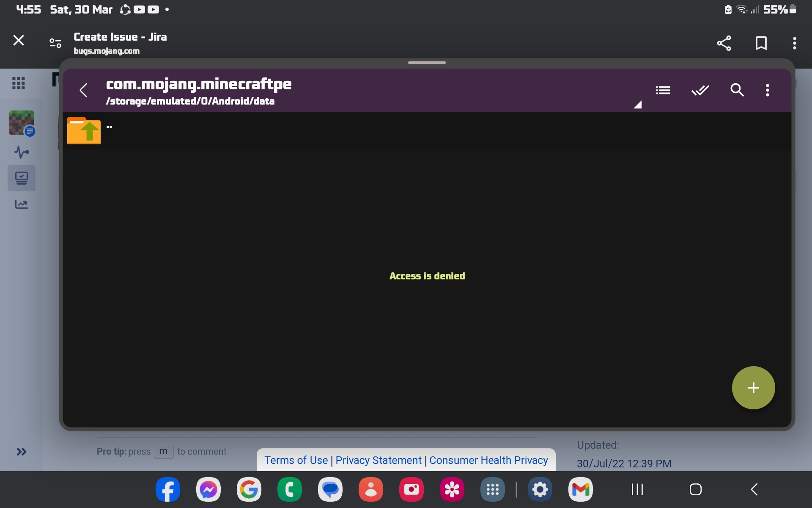Share the Jira page
The height and width of the screenshot is (508, 812).
point(724,43)
